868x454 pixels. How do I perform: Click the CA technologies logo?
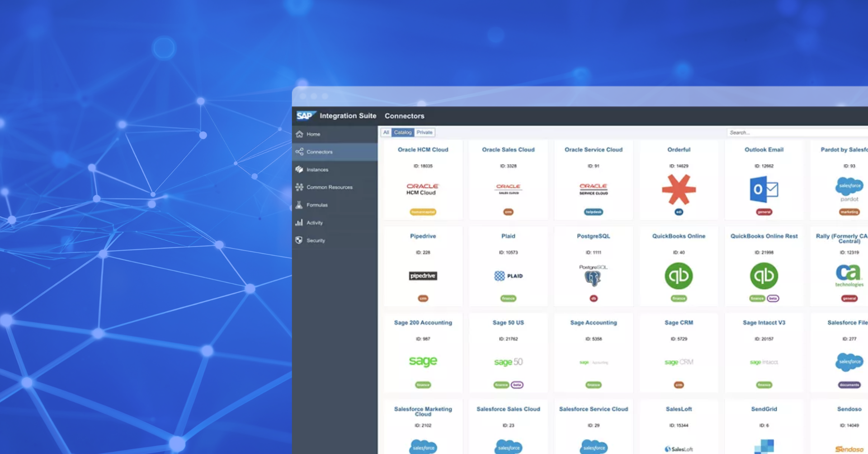849,276
